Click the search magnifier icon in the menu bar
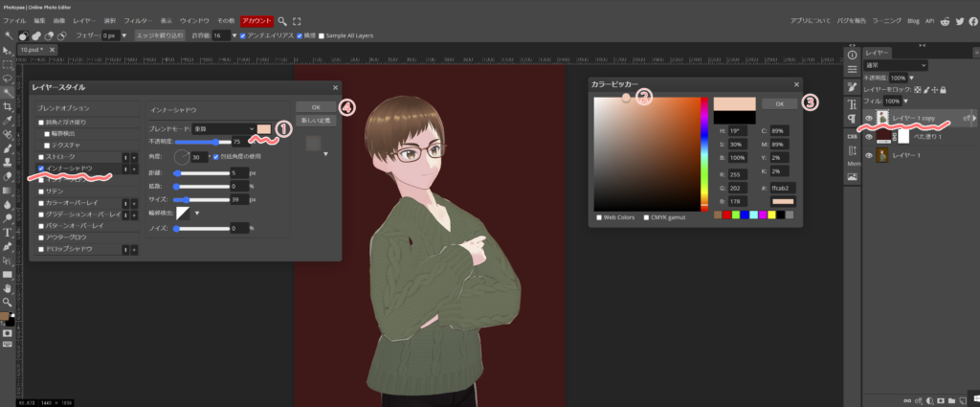 (282, 20)
